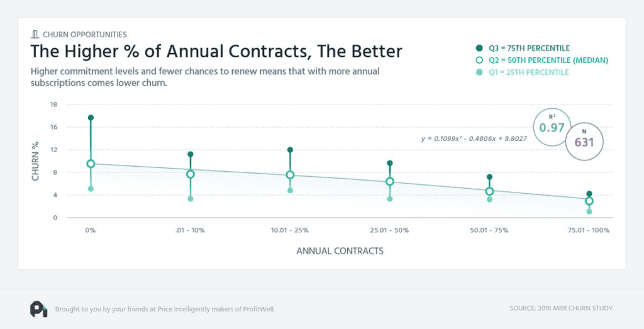This screenshot has width=644, height=329.
Task: Click the regression equation label
Action: point(474,138)
